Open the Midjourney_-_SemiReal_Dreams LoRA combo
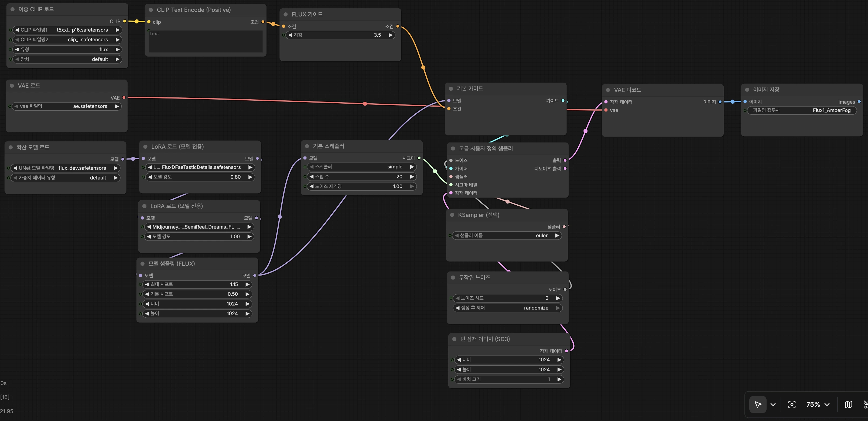 (199, 227)
